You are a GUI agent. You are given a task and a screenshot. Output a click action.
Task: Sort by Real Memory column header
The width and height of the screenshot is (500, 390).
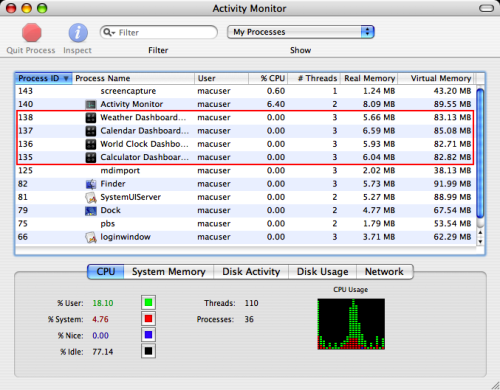(x=369, y=78)
